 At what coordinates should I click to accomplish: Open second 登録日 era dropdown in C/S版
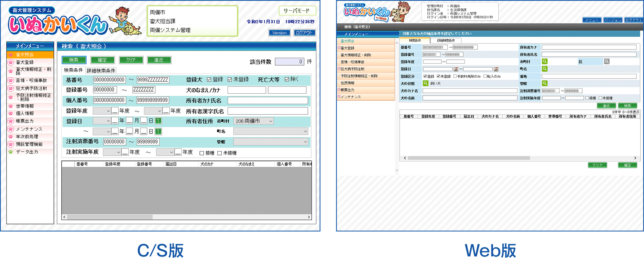point(102,132)
